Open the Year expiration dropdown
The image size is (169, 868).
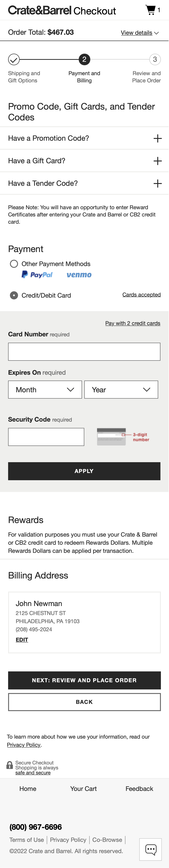tap(121, 390)
